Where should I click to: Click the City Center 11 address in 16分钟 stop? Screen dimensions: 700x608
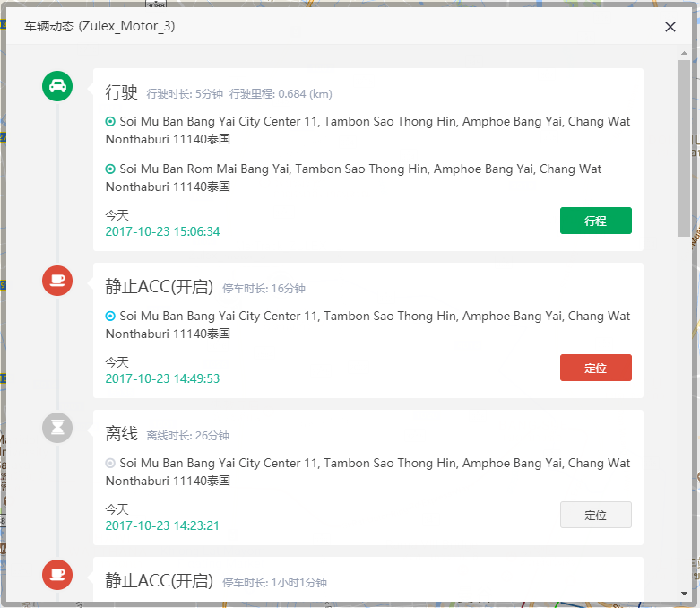pos(367,325)
